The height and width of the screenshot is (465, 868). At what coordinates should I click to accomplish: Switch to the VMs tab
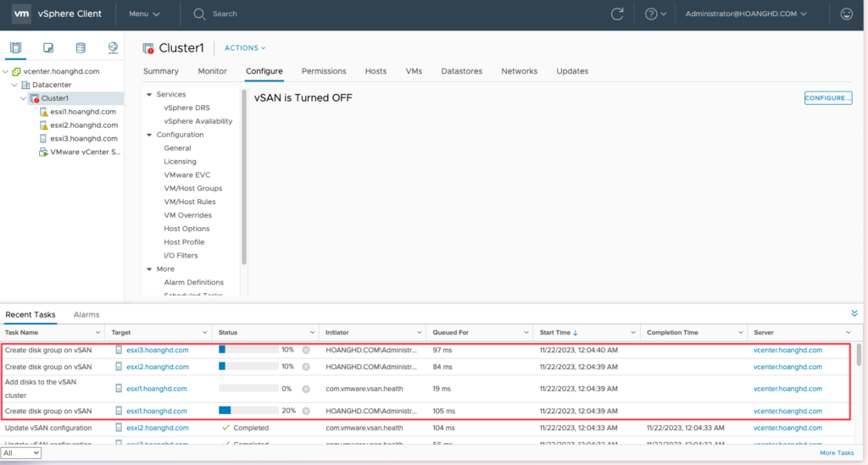click(x=414, y=71)
